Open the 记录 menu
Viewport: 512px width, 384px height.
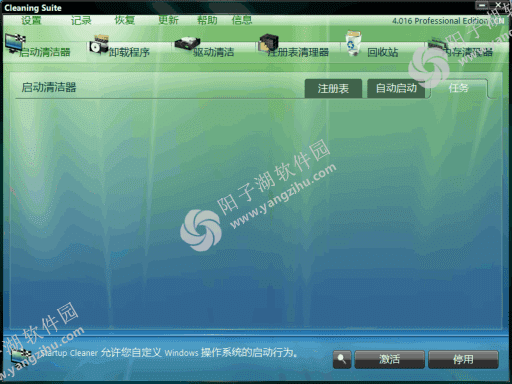coord(81,20)
